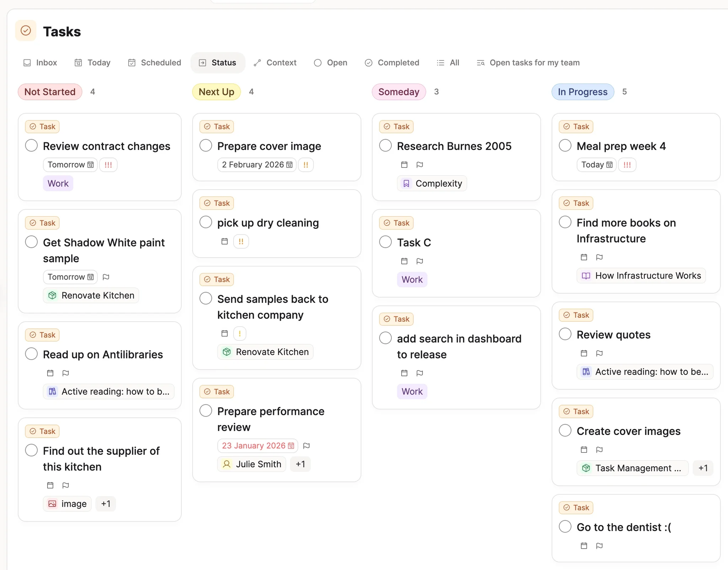728x570 pixels.
Task: Click the 2 February 2026 date pill
Action: [x=256, y=165]
